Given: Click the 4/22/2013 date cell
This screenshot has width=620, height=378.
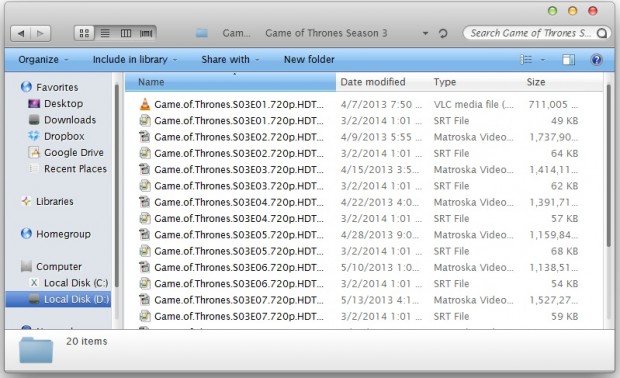Looking at the screenshot, I should click(380, 202).
